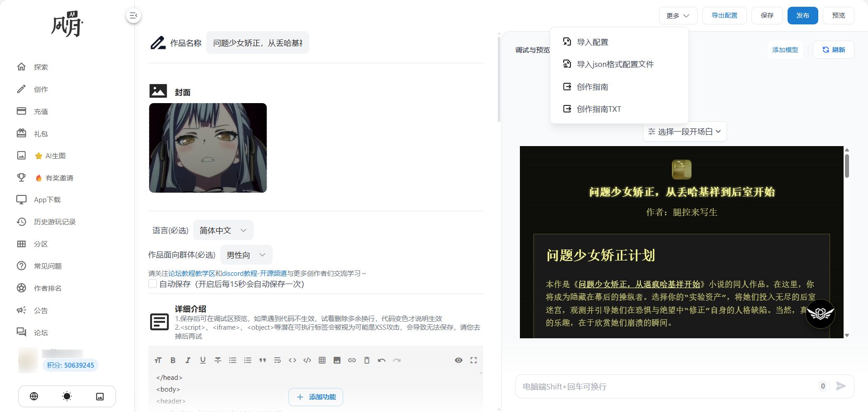Select 导入json格式配置文件 from the menu

click(x=615, y=64)
